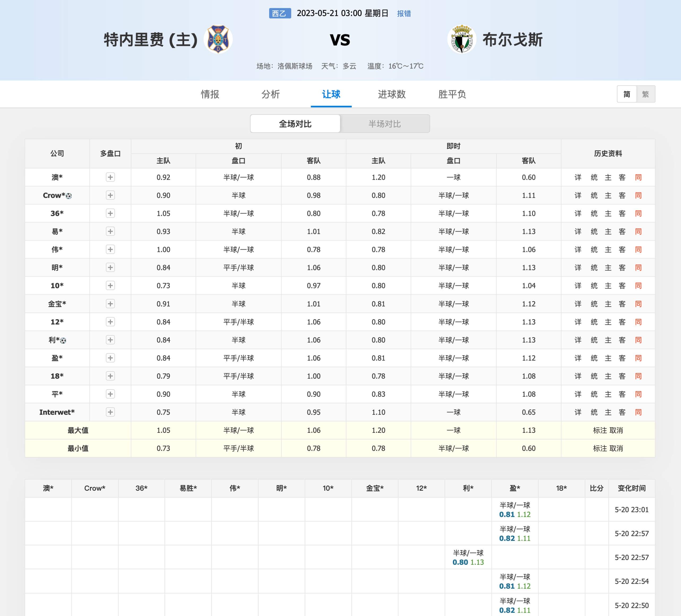Expand multi-handicap plus for 平* row
Viewport: 681px width, 616px height.
(110, 394)
